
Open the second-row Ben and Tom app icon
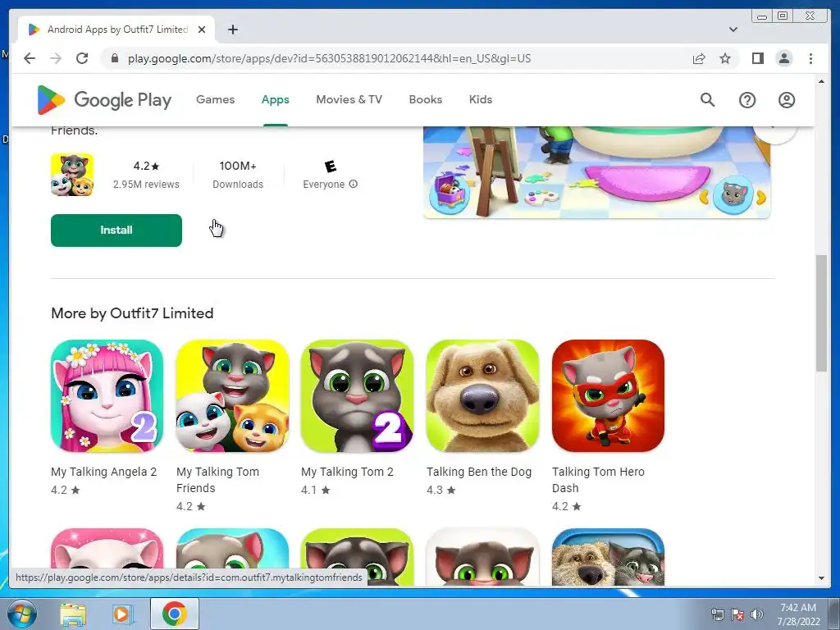(x=608, y=557)
